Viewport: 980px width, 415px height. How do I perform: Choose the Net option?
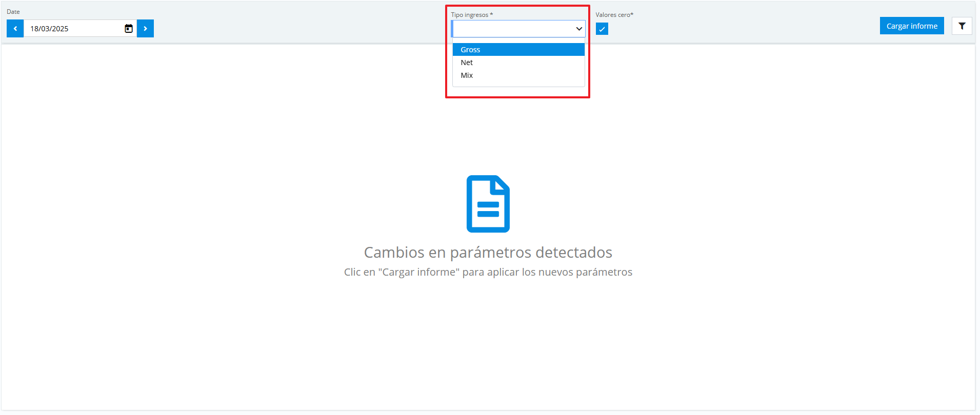[467, 63]
